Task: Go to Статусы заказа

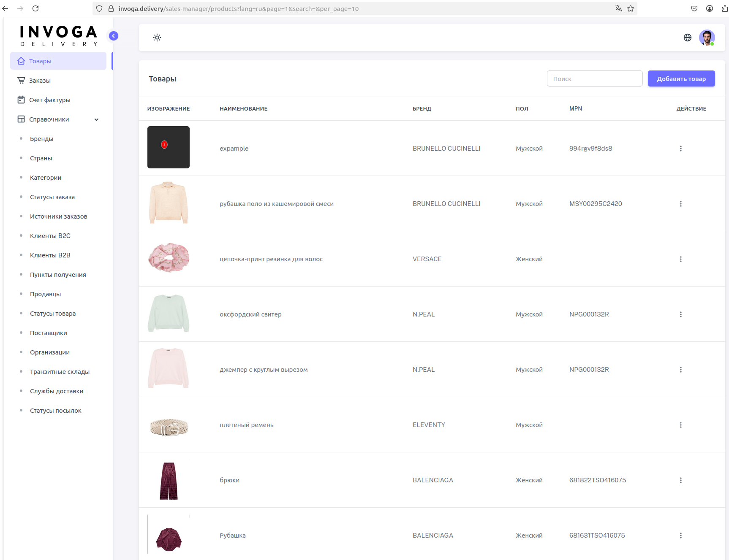Action: coord(52,197)
